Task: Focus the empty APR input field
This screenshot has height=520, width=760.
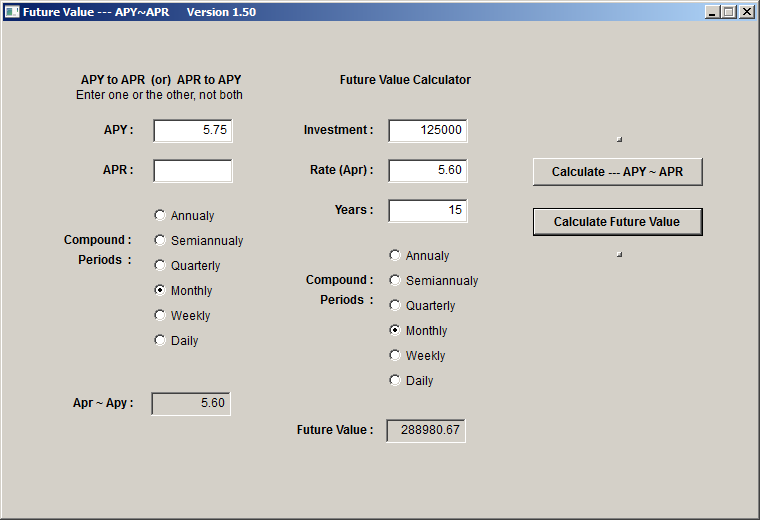Action: click(x=193, y=171)
